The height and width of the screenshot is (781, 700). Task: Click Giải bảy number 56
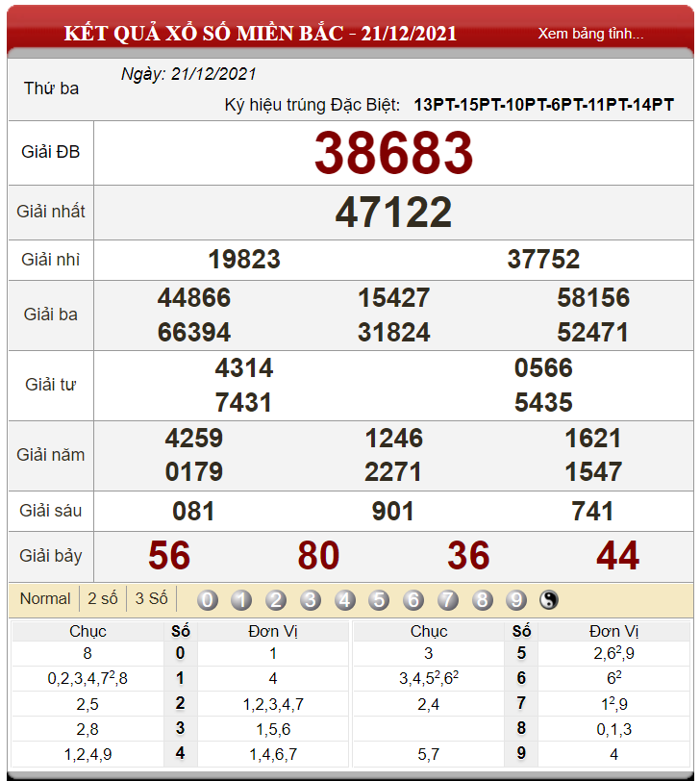coord(169,556)
